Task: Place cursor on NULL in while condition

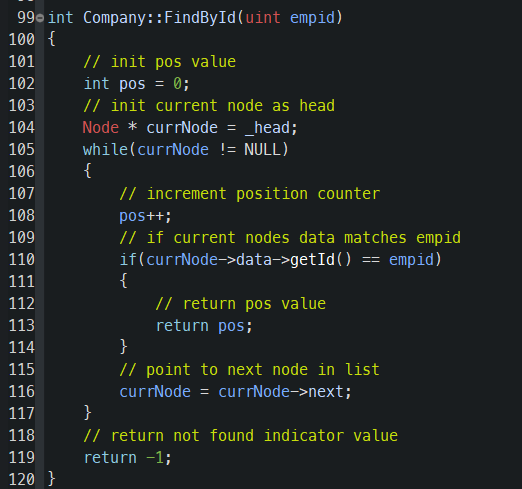Action: tap(262, 149)
